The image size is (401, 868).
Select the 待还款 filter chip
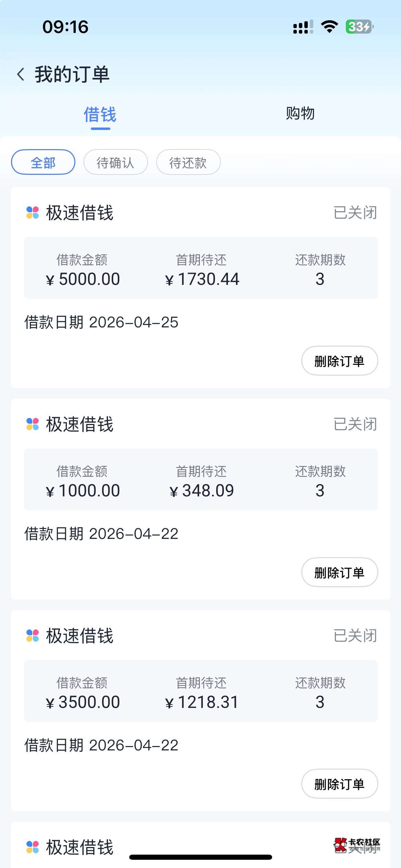(x=188, y=162)
